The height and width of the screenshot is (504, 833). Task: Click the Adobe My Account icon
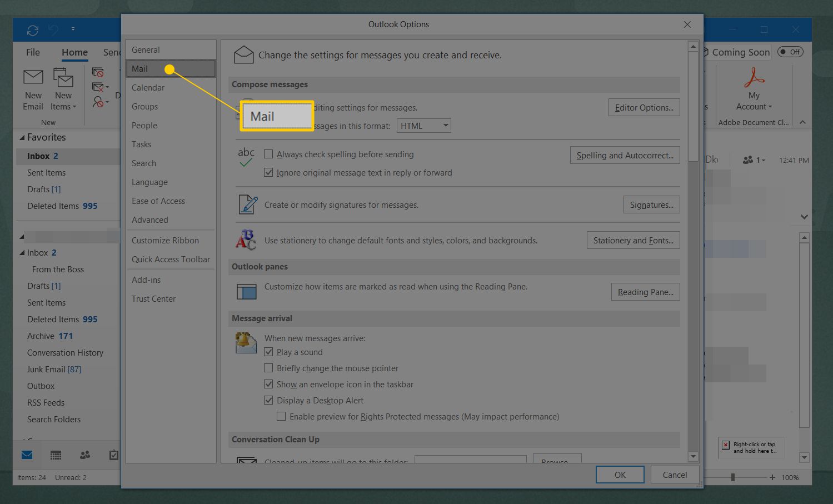click(754, 77)
